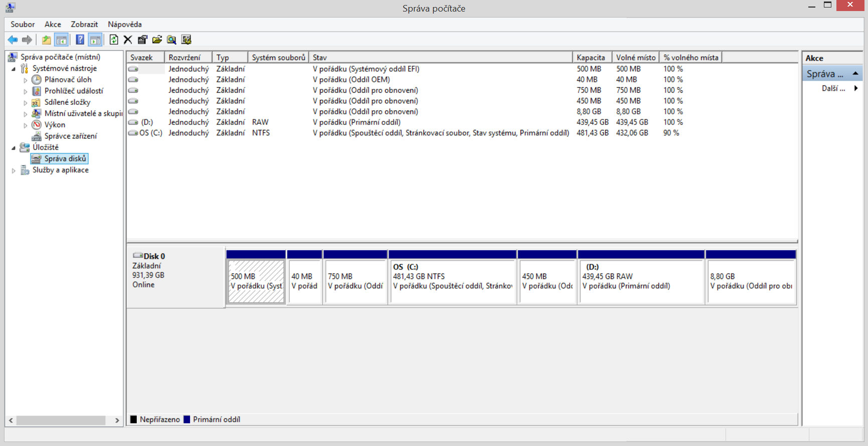Open the Další submenu in the Akce pane
This screenshot has width=868, height=446.
click(x=832, y=88)
